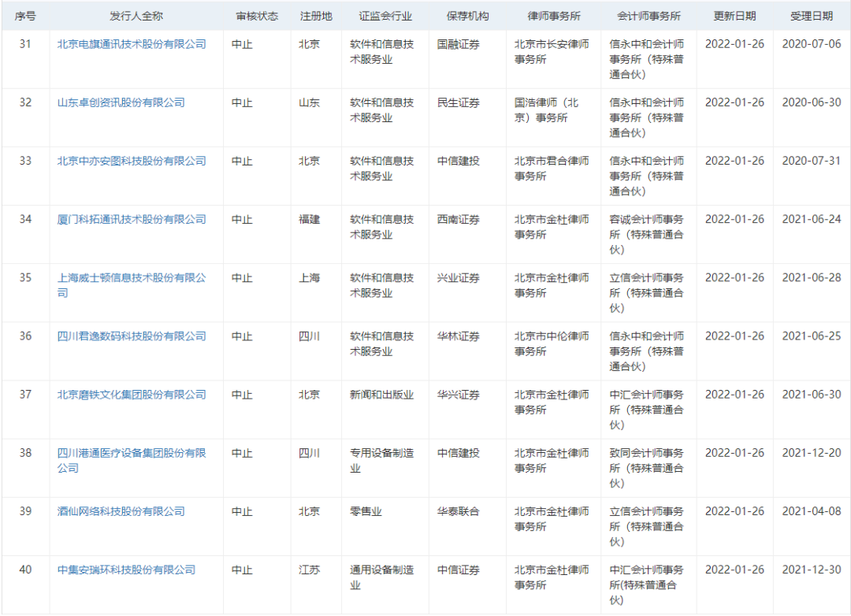Click acceptance date 2021-12-30
Image resolution: width=851 pixels, height=616 pixels.
coord(812,570)
